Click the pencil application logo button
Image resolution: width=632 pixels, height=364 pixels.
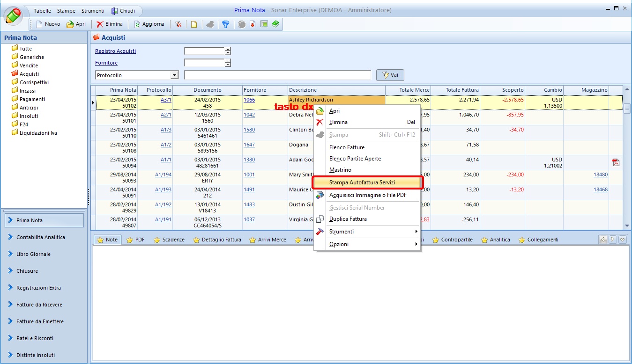pyautogui.click(x=14, y=16)
